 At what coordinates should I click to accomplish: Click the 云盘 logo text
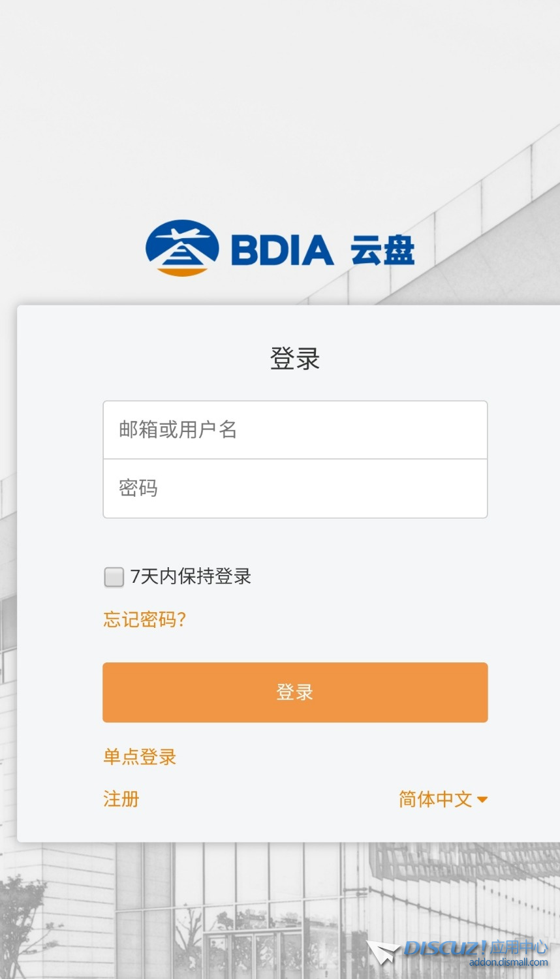(x=382, y=251)
